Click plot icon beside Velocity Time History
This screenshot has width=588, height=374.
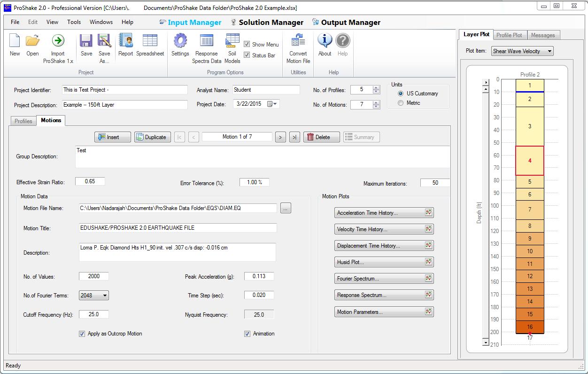pos(428,229)
